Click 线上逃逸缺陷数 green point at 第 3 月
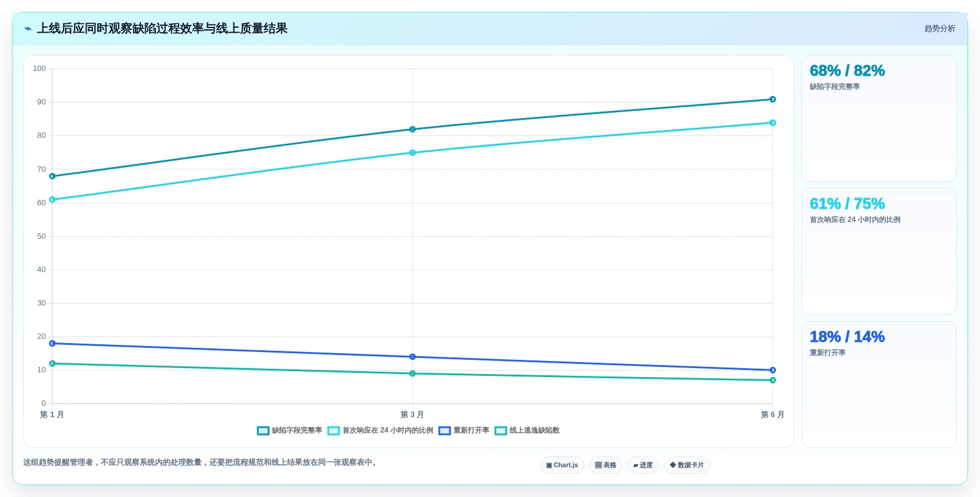Image resolution: width=980 pixels, height=497 pixels. pyautogui.click(x=412, y=373)
